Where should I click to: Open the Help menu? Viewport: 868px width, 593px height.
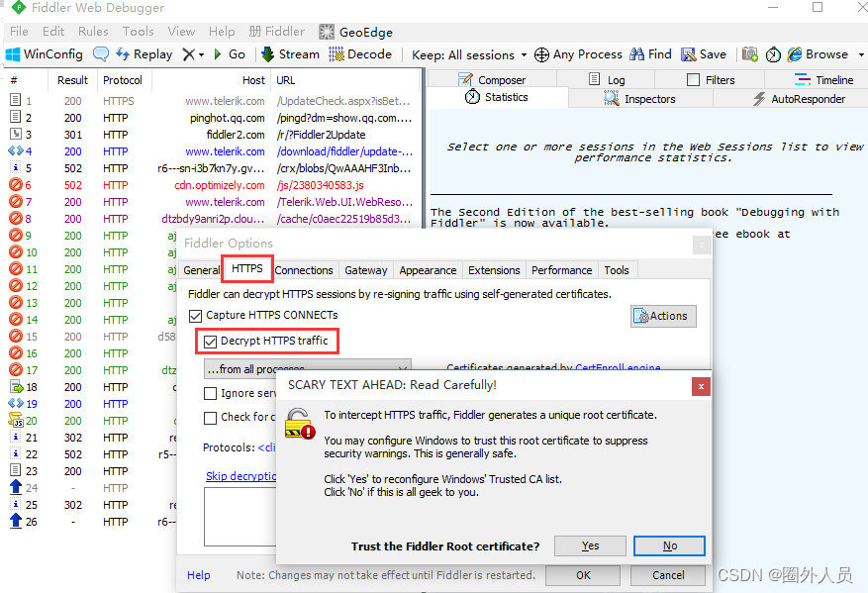tap(222, 32)
